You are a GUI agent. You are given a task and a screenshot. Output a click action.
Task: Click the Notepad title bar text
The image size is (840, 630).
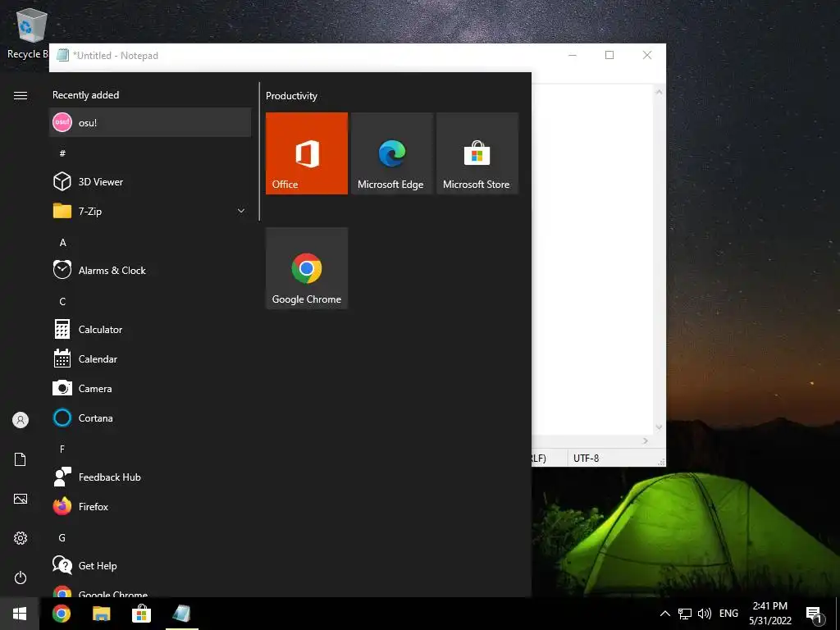point(116,56)
